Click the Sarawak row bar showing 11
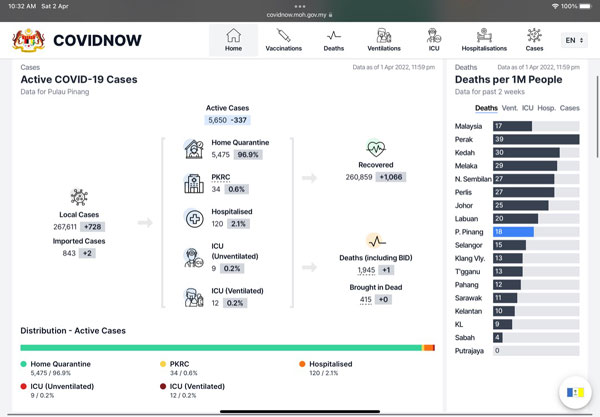600x417 pixels. tap(505, 298)
